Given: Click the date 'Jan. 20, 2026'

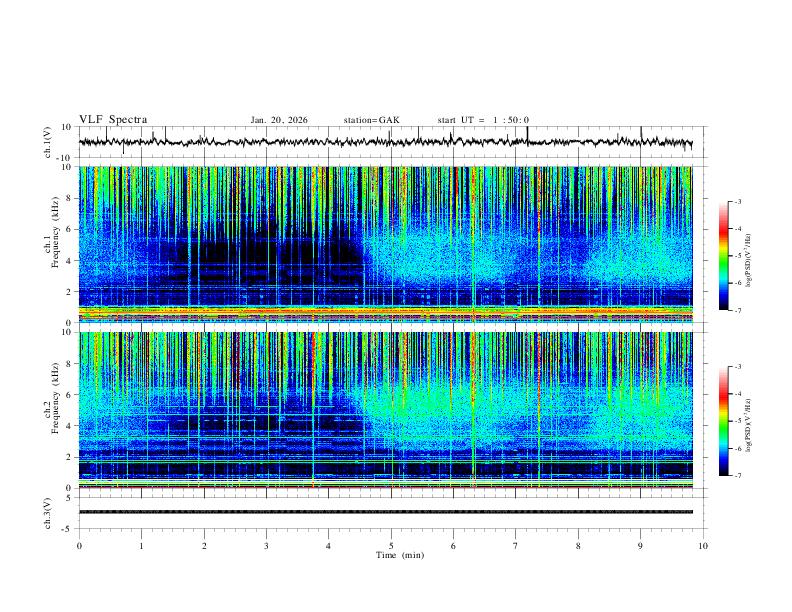Looking at the screenshot, I should [x=279, y=120].
